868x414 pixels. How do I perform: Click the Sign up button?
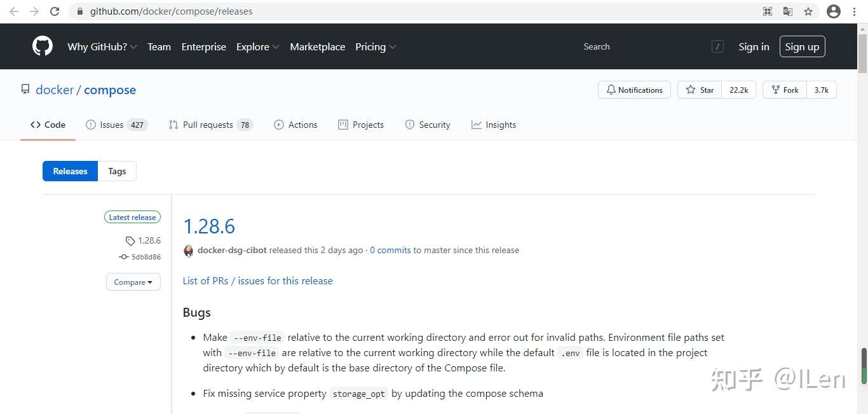click(802, 47)
